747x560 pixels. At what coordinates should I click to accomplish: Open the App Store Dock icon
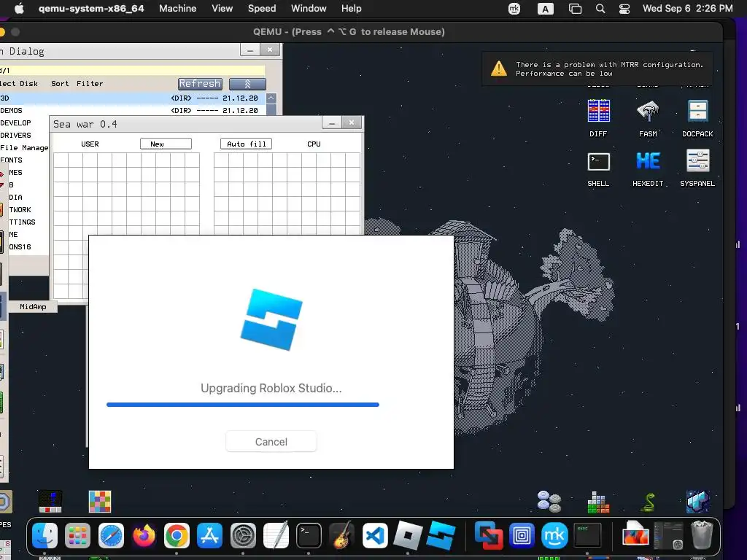(x=209, y=536)
